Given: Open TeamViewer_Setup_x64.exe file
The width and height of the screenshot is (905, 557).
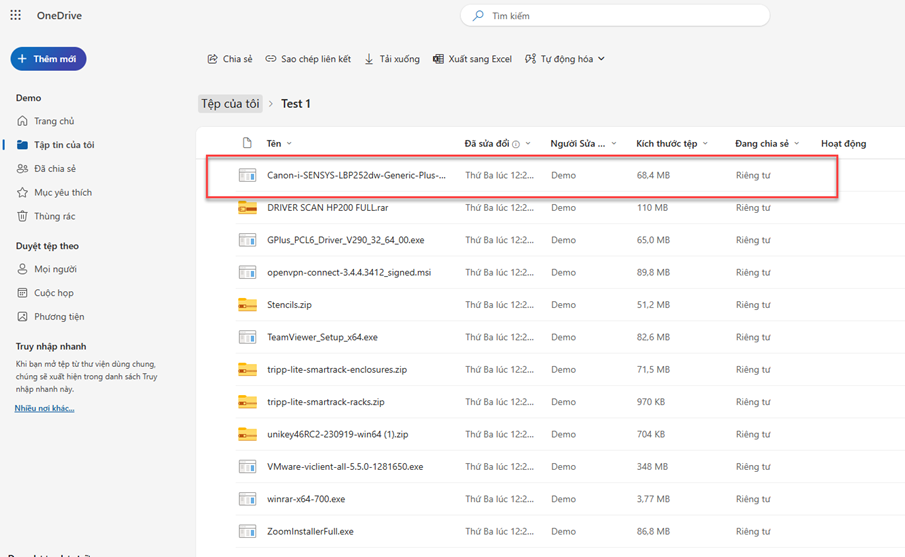Looking at the screenshot, I should pyautogui.click(x=322, y=337).
